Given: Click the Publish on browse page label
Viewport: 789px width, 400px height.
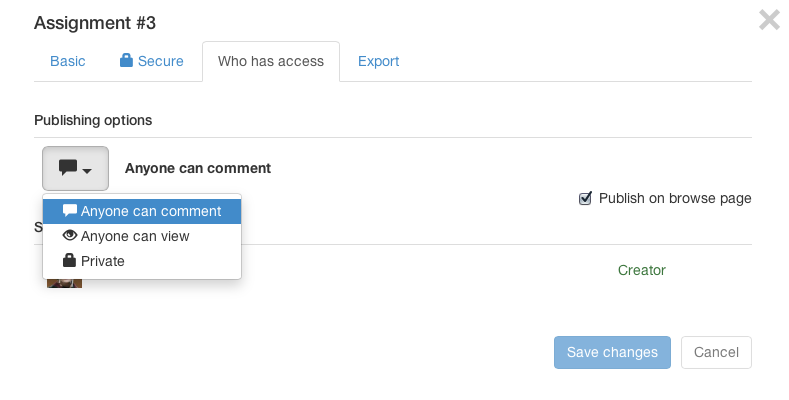Looking at the screenshot, I should [675, 198].
